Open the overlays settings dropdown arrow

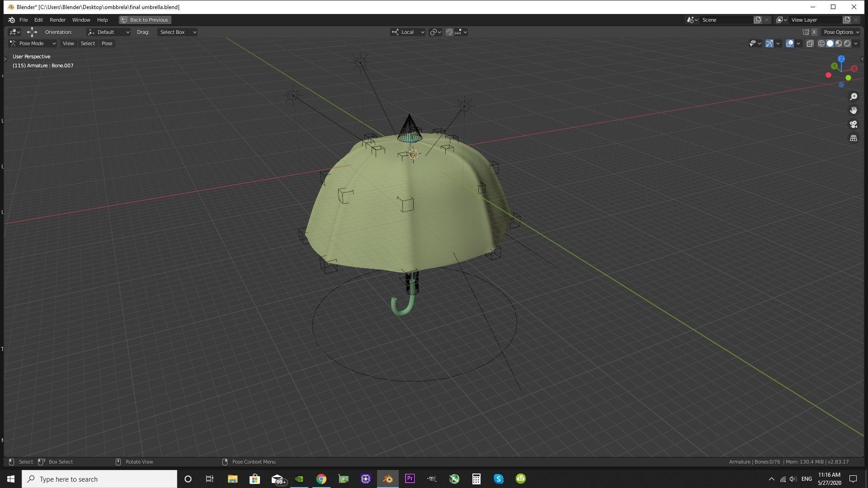798,43
